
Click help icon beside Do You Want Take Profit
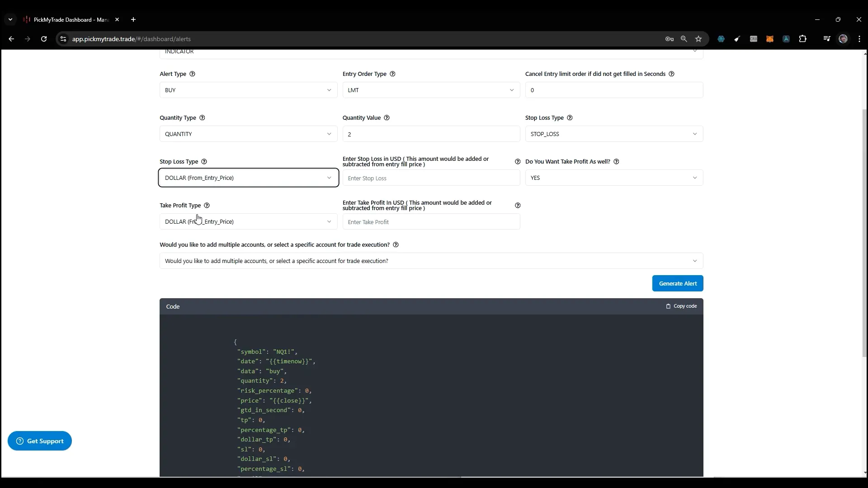[616, 162]
